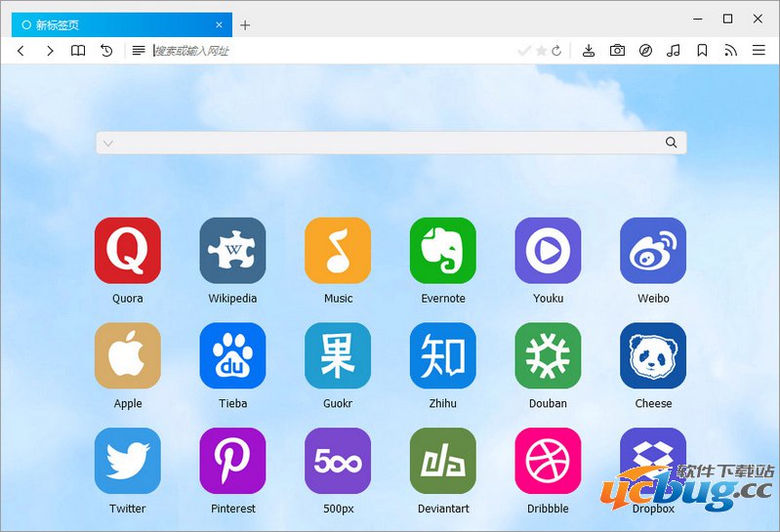Click the page search box field
Image resolution: width=780 pixels, height=532 pixels.
tap(391, 143)
